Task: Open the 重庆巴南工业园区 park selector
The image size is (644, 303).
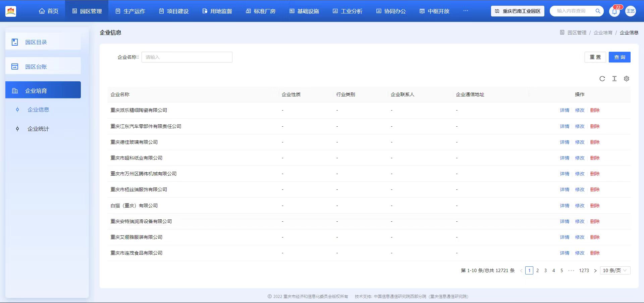Action: pyautogui.click(x=518, y=11)
